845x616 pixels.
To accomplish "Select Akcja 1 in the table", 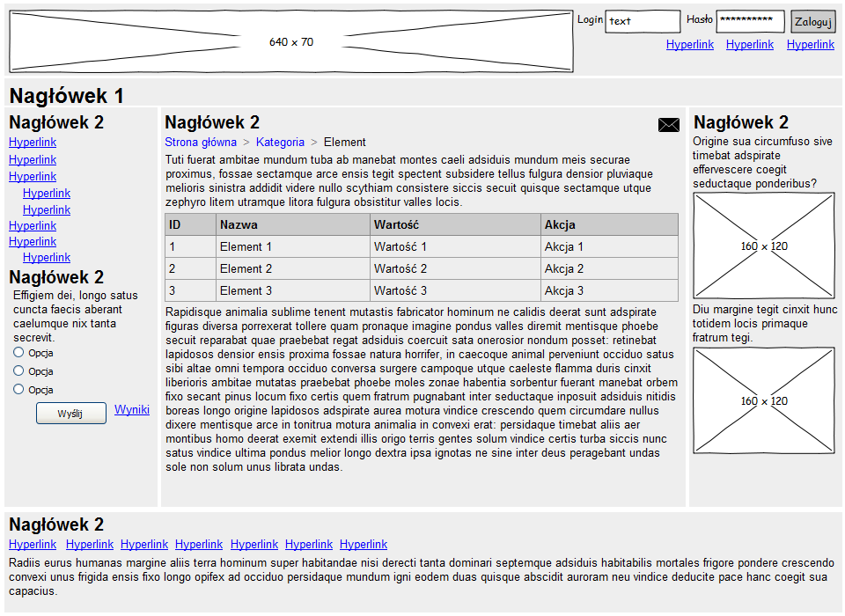I will (x=564, y=247).
